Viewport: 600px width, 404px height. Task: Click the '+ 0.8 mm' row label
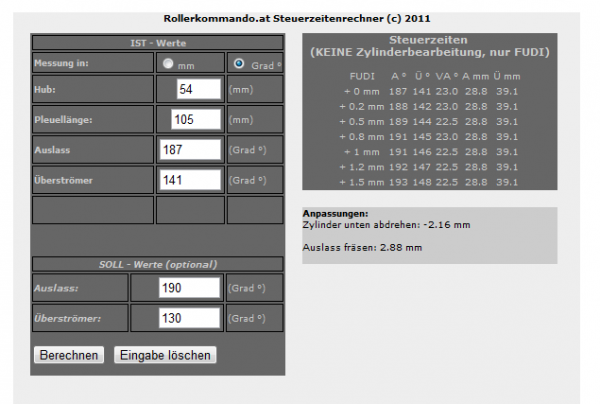click(362, 137)
